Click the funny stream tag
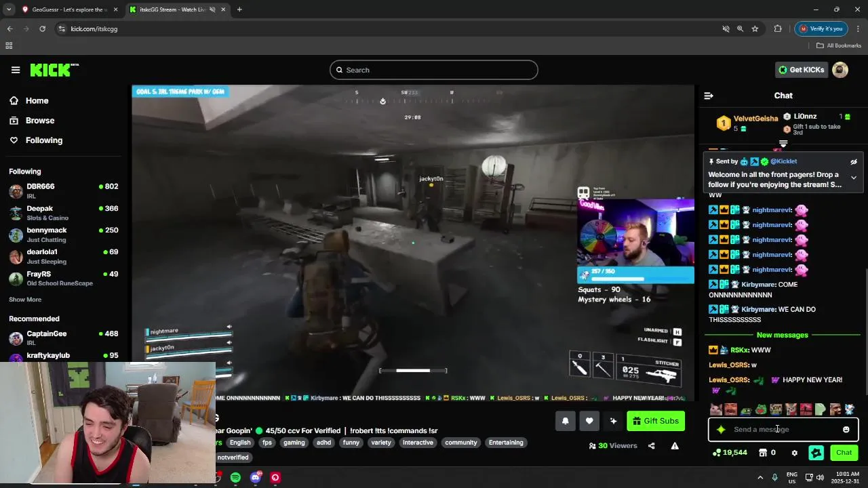The width and height of the screenshot is (868, 488). click(351, 443)
